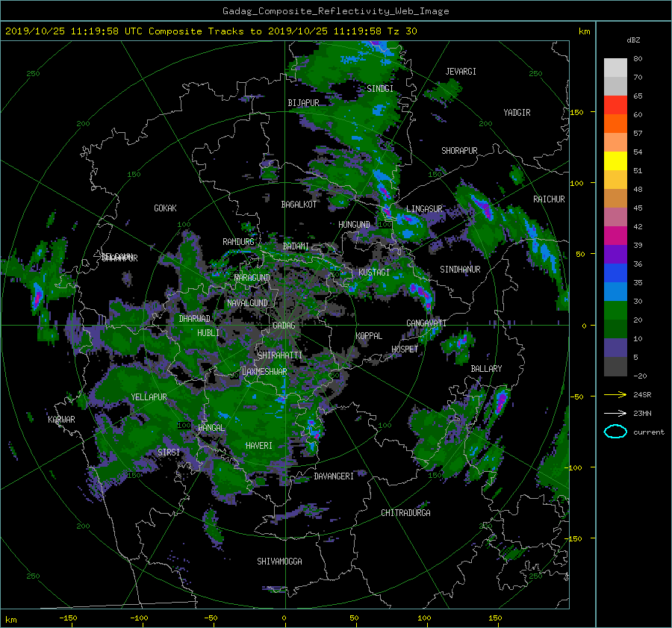Click the RAICHUR city label
Viewport: 672px width, 628px height.
[x=549, y=199]
